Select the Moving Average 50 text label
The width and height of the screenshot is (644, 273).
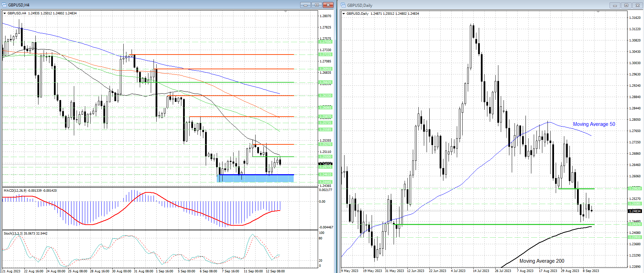click(594, 124)
